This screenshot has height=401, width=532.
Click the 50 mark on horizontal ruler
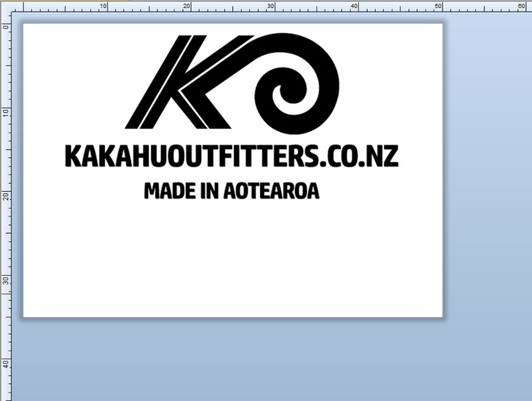pos(438,6)
